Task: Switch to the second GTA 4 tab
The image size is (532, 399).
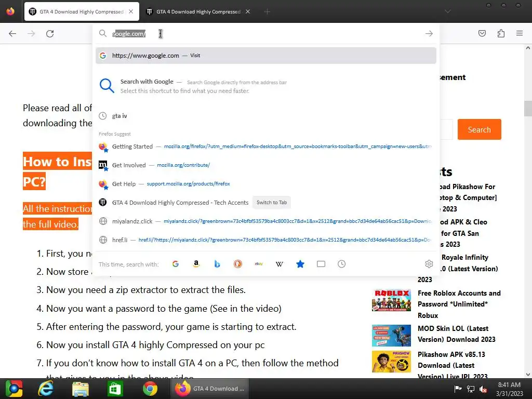Action: click(x=198, y=11)
